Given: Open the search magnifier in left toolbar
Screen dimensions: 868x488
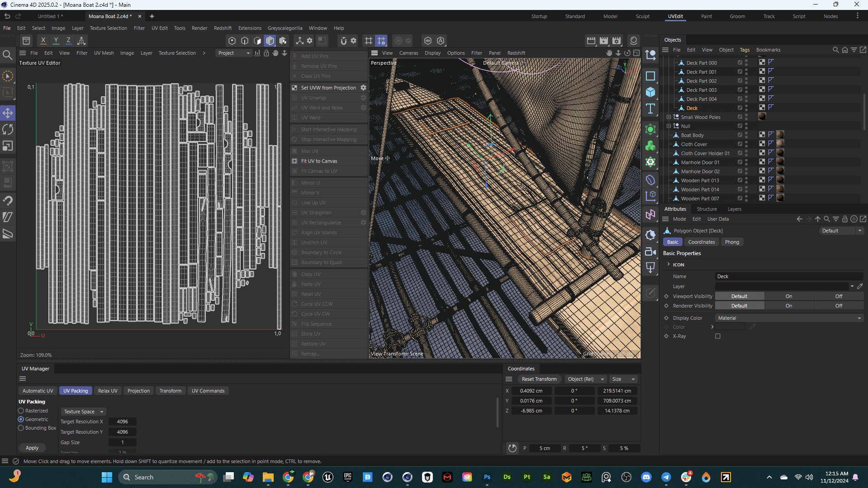Looking at the screenshot, I should click(8, 56).
